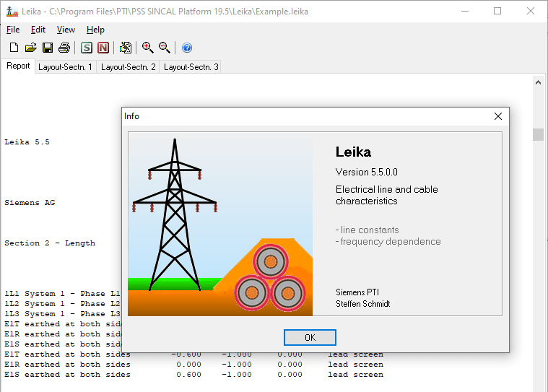Click the '0.600' value in last row
The image size is (548, 392).
[x=188, y=375]
